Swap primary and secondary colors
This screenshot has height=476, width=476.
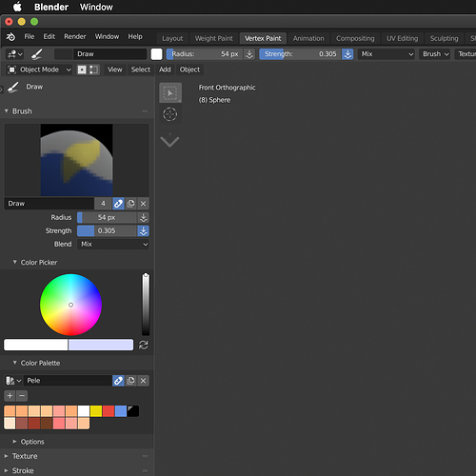[144, 345]
